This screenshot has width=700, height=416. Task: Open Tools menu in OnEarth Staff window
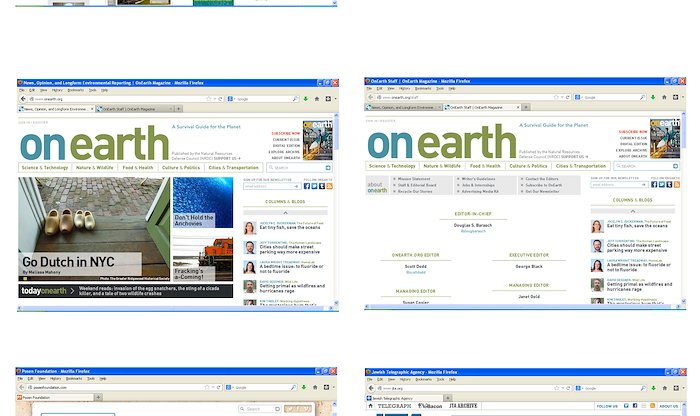(x=440, y=88)
